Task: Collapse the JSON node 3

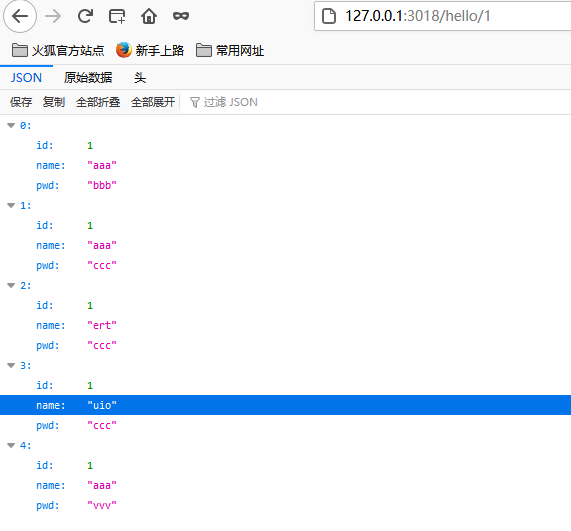Action: pos(11,366)
